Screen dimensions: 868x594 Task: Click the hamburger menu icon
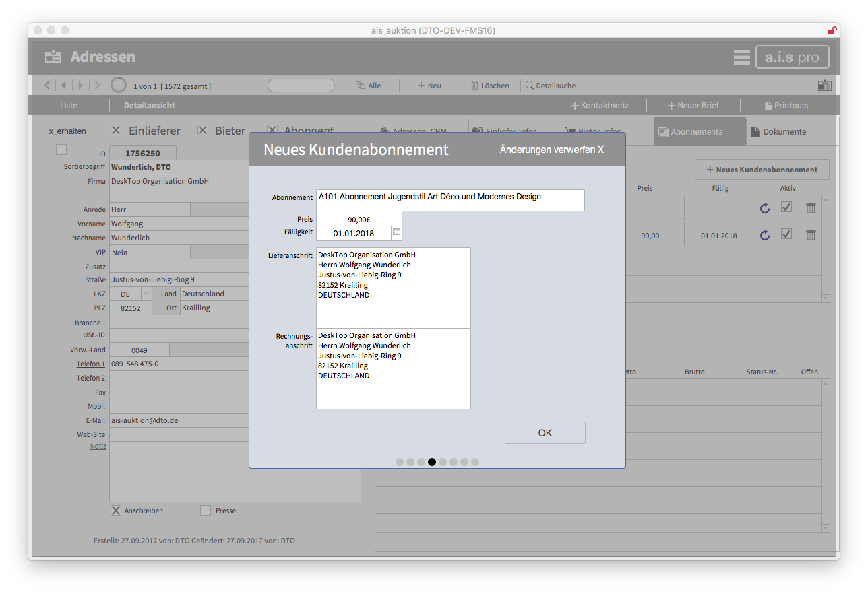tap(741, 57)
